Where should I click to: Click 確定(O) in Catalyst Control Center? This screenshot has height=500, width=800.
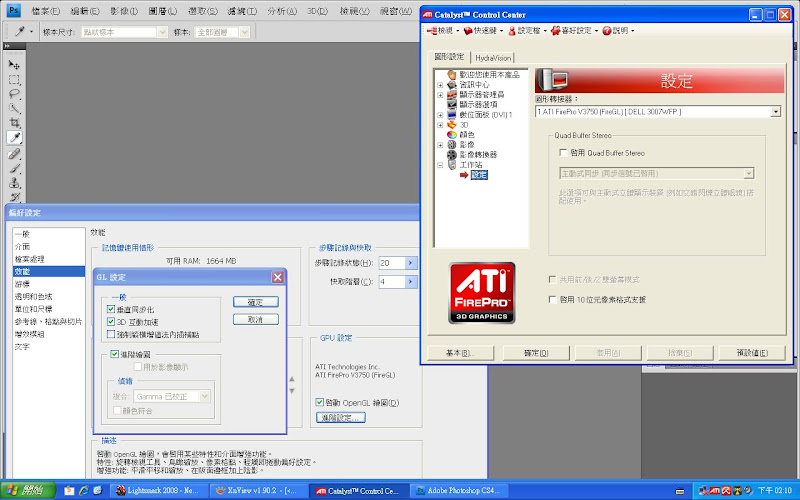point(536,353)
